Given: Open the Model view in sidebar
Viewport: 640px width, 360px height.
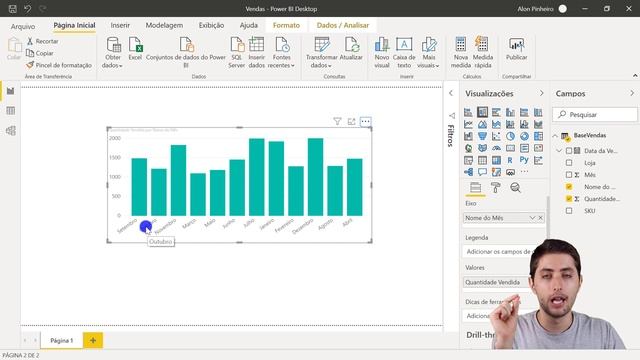Looking at the screenshot, I should pyautogui.click(x=11, y=131).
